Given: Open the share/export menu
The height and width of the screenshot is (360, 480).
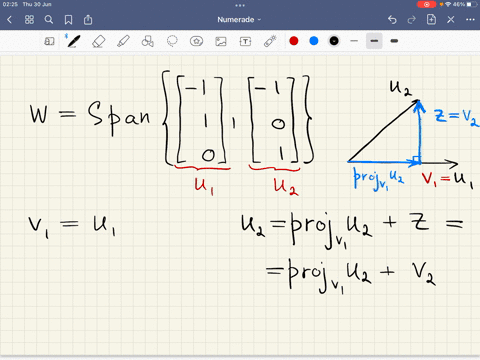Looking at the screenshot, I should pyautogui.click(x=88, y=20).
